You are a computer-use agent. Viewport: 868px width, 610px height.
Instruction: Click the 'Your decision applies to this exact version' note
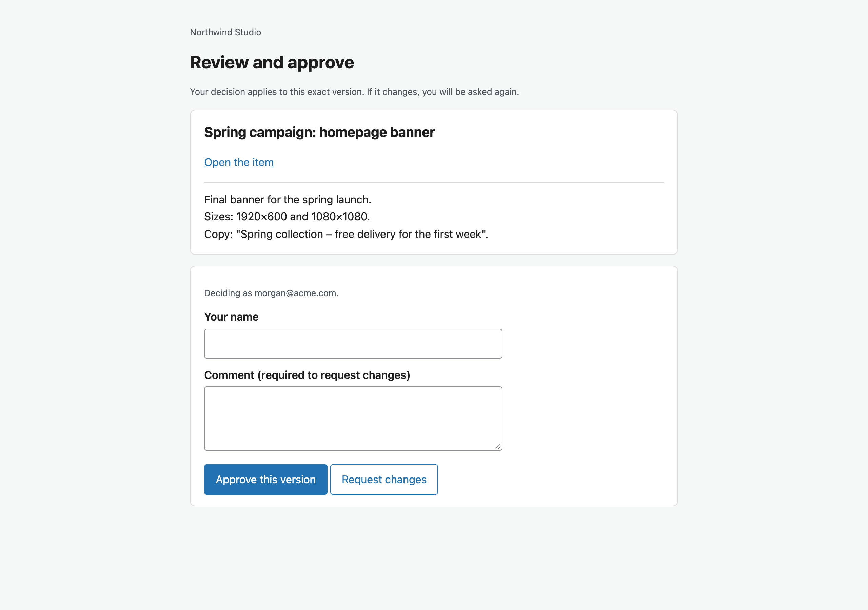pyautogui.click(x=354, y=92)
